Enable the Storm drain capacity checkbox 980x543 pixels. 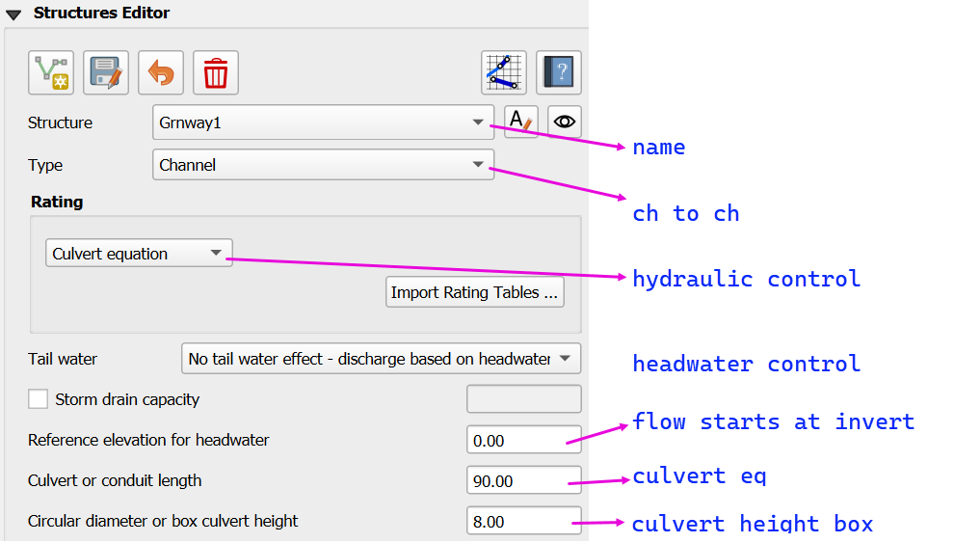[x=39, y=399]
